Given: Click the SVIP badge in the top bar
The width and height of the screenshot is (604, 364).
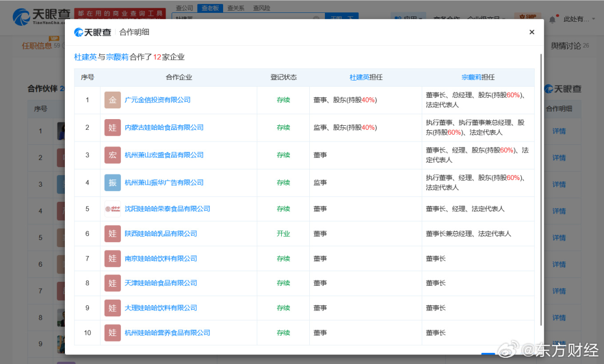Looking at the screenshot, I should (526, 16).
